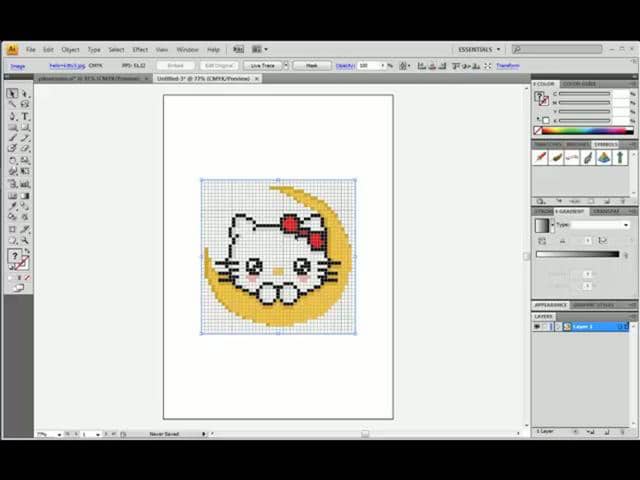Set None mode below fill and stroke
This screenshot has height=480, width=640.
[27, 278]
